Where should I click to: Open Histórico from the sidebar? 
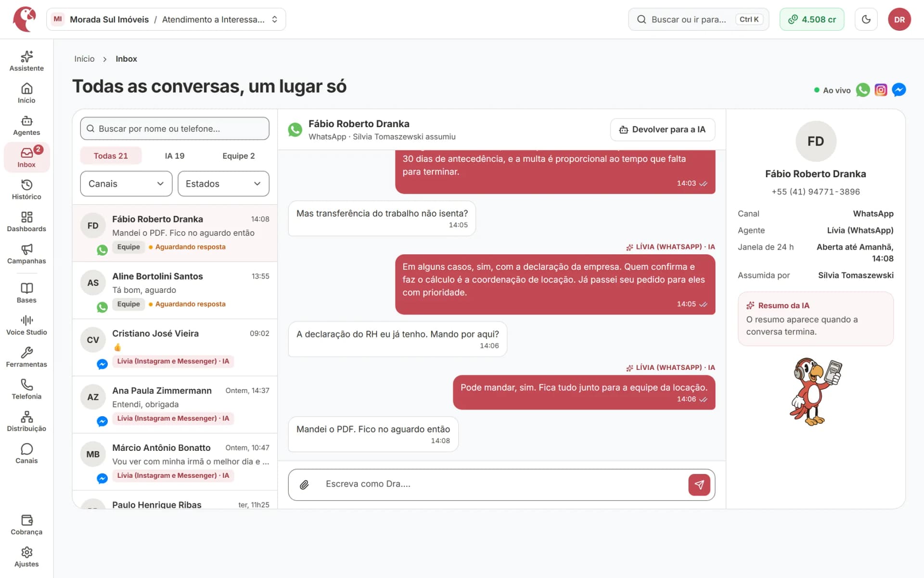click(26, 190)
